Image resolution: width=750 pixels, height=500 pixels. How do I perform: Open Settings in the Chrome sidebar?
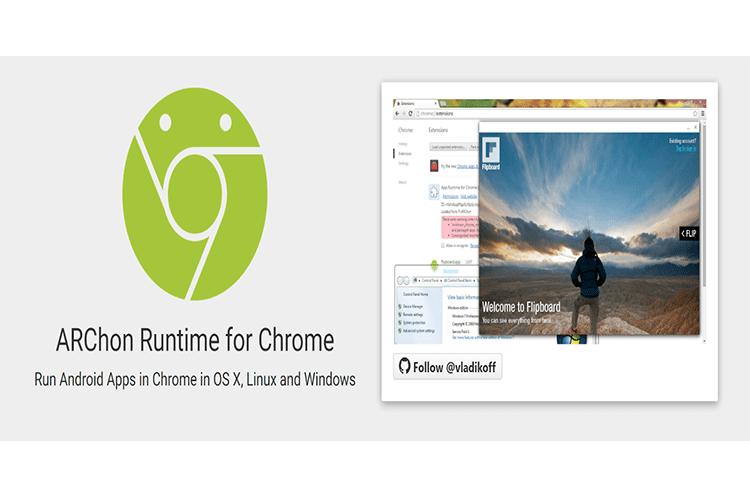coord(404,163)
